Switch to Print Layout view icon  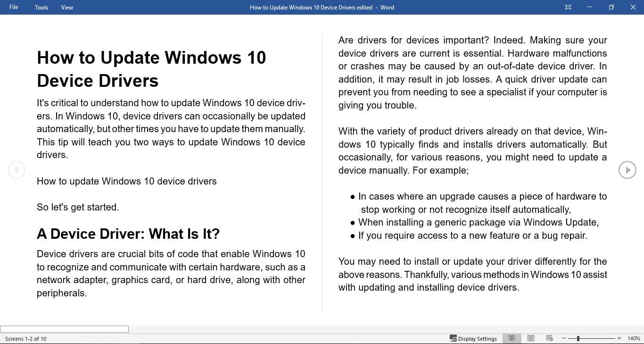tap(531, 338)
